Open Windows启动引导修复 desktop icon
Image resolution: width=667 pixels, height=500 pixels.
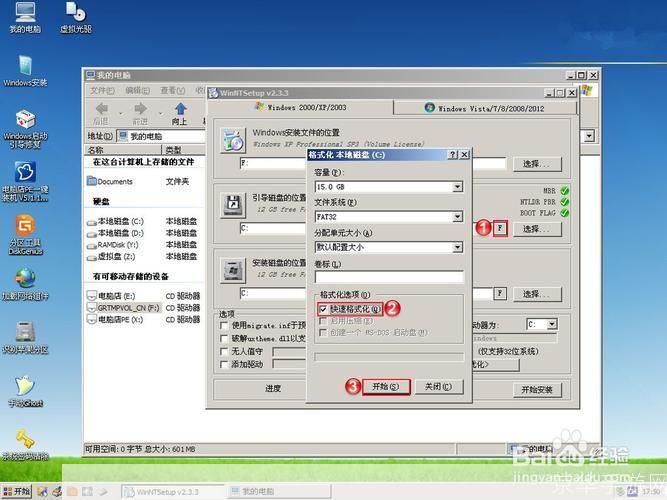coord(25,129)
